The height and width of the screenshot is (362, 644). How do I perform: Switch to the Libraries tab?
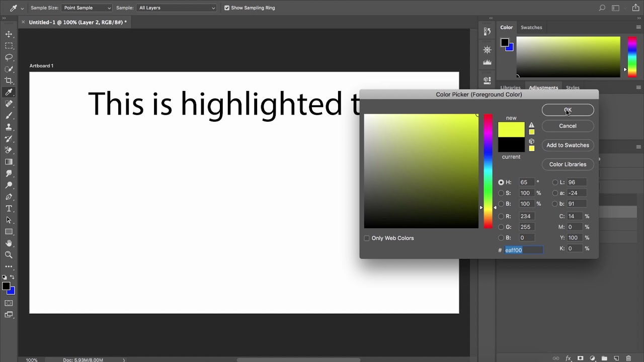pyautogui.click(x=511, y=88)
